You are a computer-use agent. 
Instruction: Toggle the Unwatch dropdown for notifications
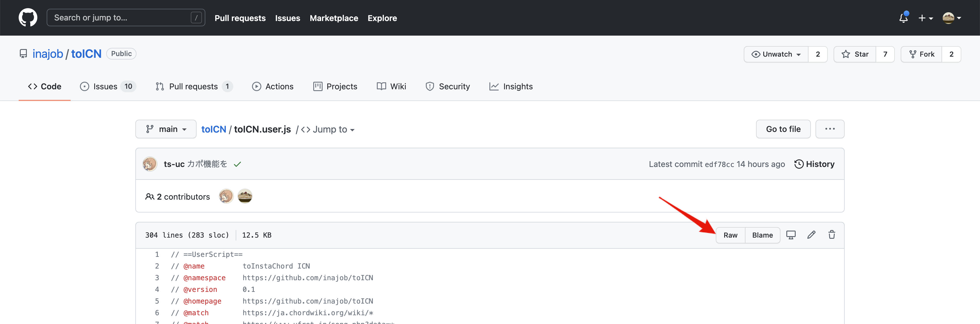777,54
